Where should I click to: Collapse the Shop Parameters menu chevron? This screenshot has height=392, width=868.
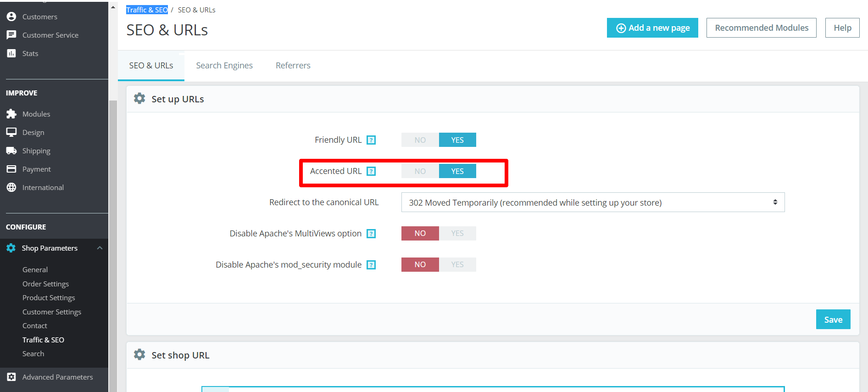pos(100,248)
